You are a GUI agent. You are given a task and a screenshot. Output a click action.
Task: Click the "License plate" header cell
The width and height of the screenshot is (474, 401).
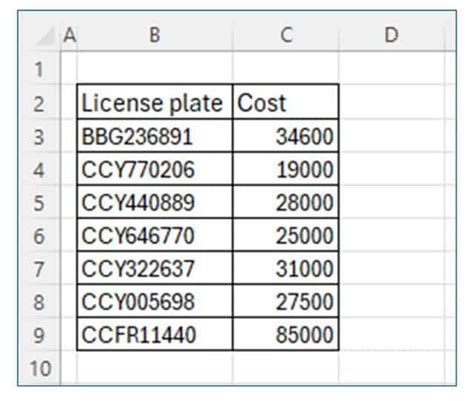point(155,102)
